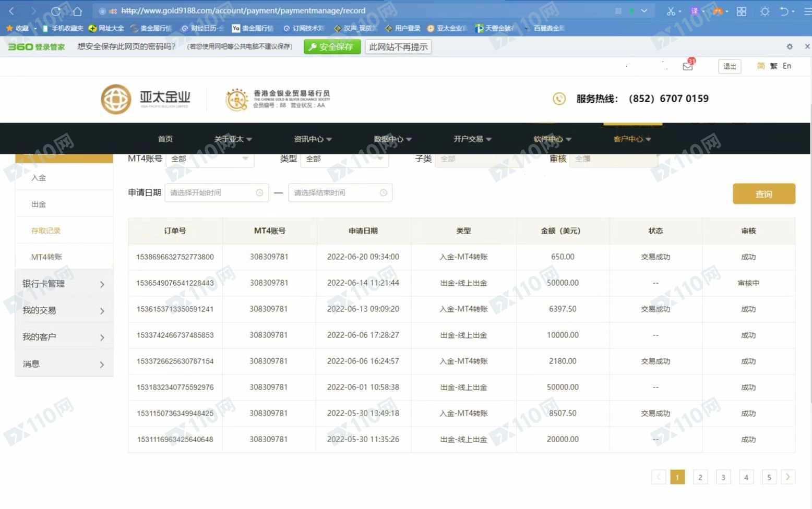Go back with the browser back arrow
Screen dimensions: 812x509
(11, 11)
